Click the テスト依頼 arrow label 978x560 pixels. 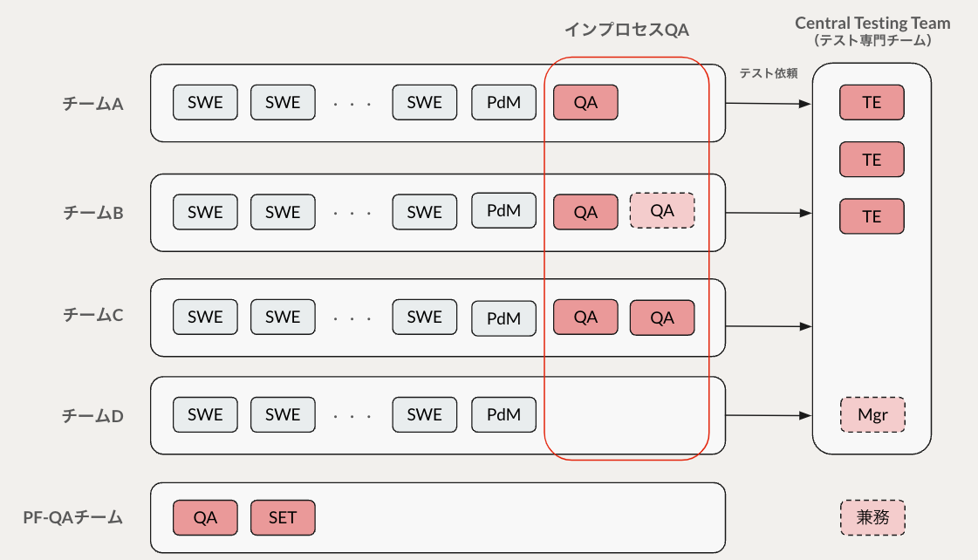(769, 74)
